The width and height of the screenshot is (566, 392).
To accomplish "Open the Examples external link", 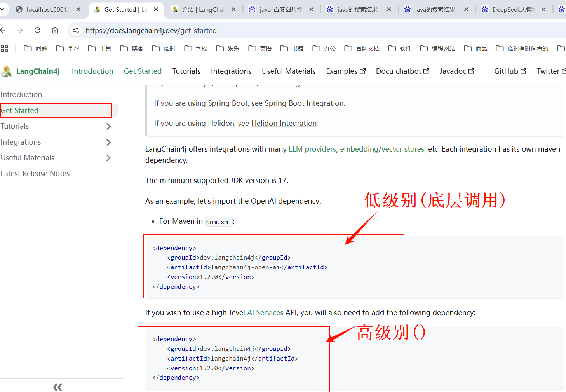I will [346, 71].
